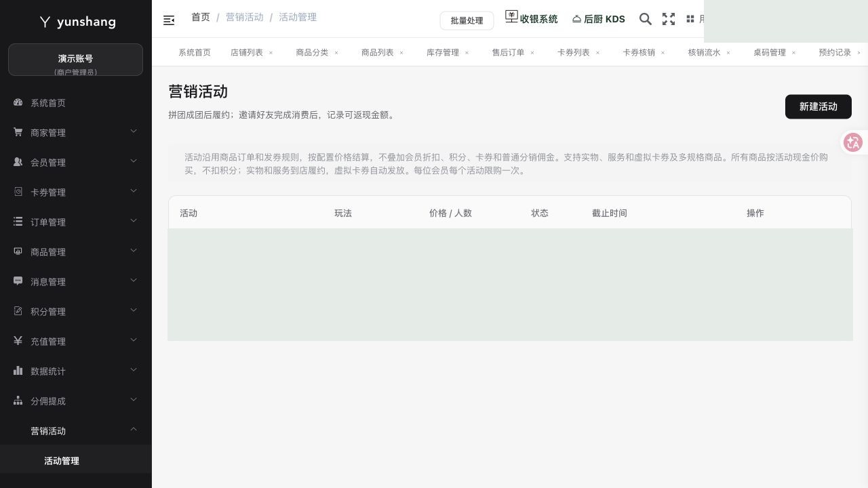
Task: Click the pink translate floating icon
Action: [853, 142]
